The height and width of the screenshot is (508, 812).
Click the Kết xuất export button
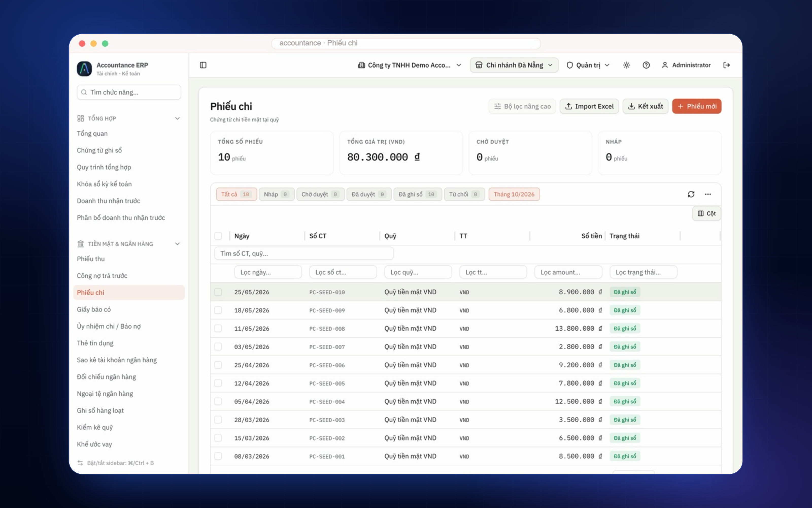pos(645,106)
